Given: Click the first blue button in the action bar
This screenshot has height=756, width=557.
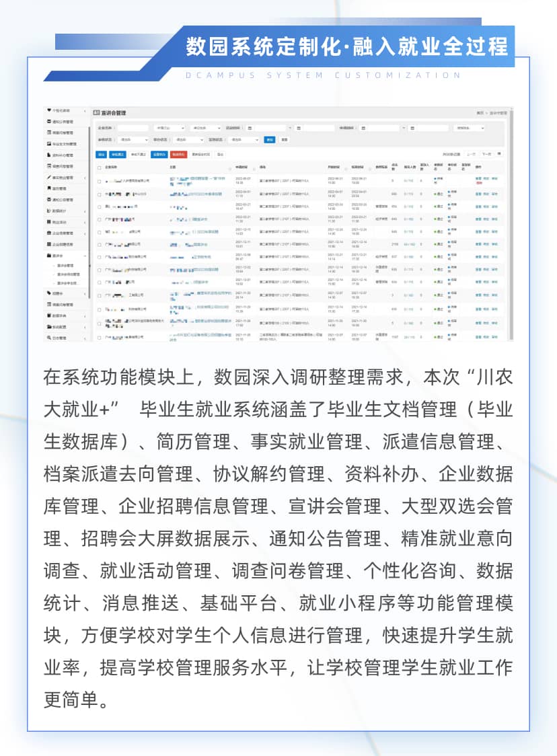Looking at the screenshot, I should tap(102, 154).
